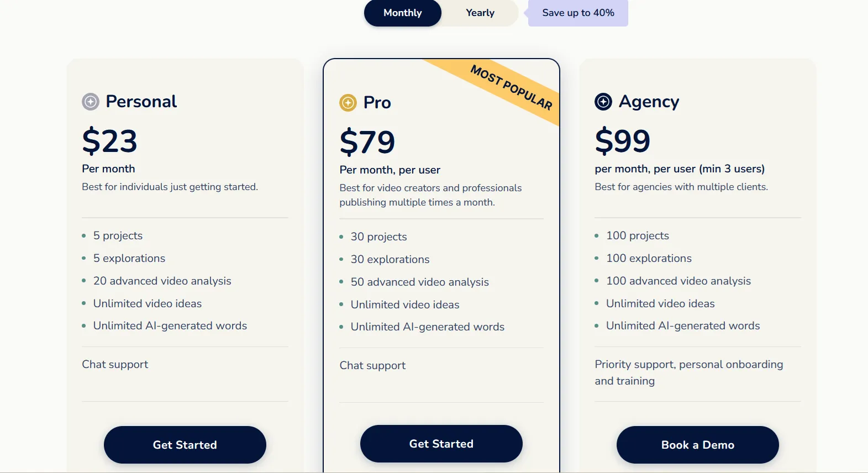Viewport: 868px width, 473px height.
Task: Switch billing to Monthly
Action: (402, 13)
